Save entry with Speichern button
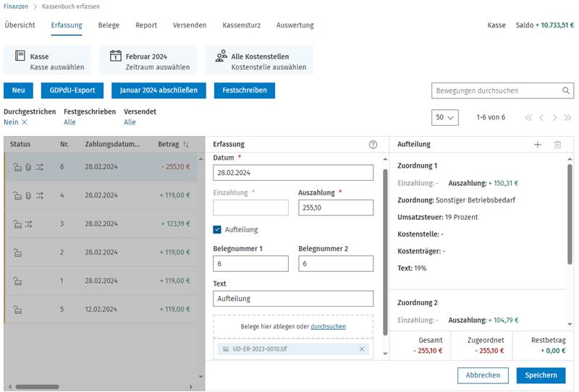Viewport: 579px width, 392px height. click(541, 375)
